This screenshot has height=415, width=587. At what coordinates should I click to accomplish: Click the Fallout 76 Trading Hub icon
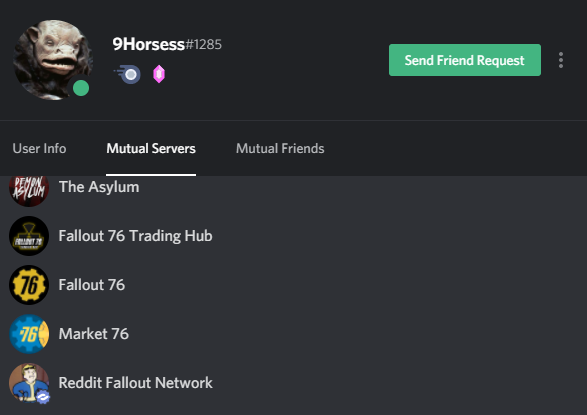pos(29,236)
